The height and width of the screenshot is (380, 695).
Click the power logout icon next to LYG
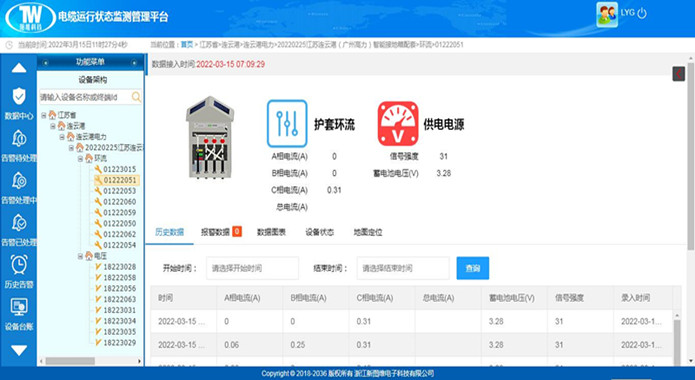[x=642, y=13]
